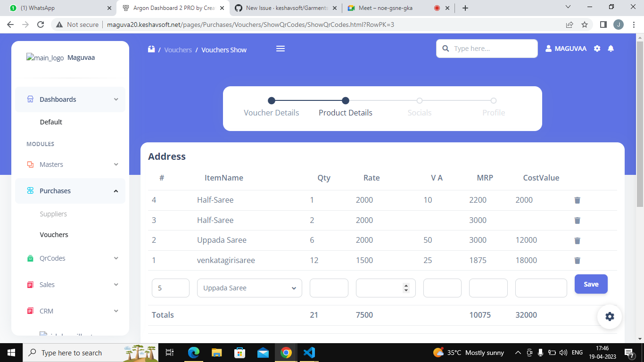Open the QrCodes module icon
This screenshot has width=644, height=362.
(31, 258)
